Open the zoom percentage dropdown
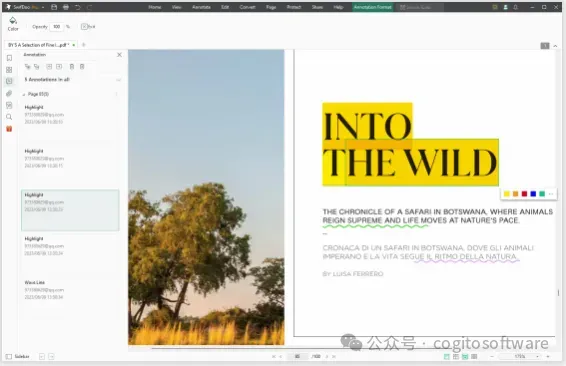Viewport: 566px width, 366px height. [537, 356]
